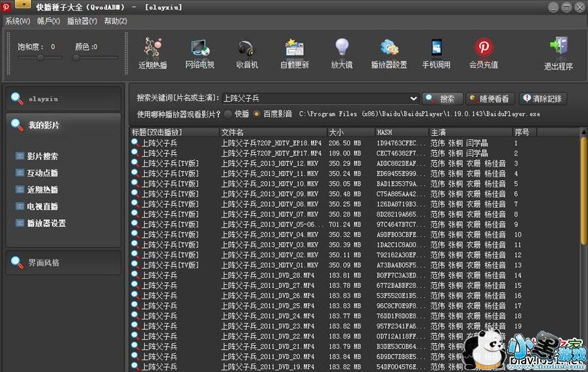
Task: Choose the 百度影音 player radio button
Action: tap(257, 114)
